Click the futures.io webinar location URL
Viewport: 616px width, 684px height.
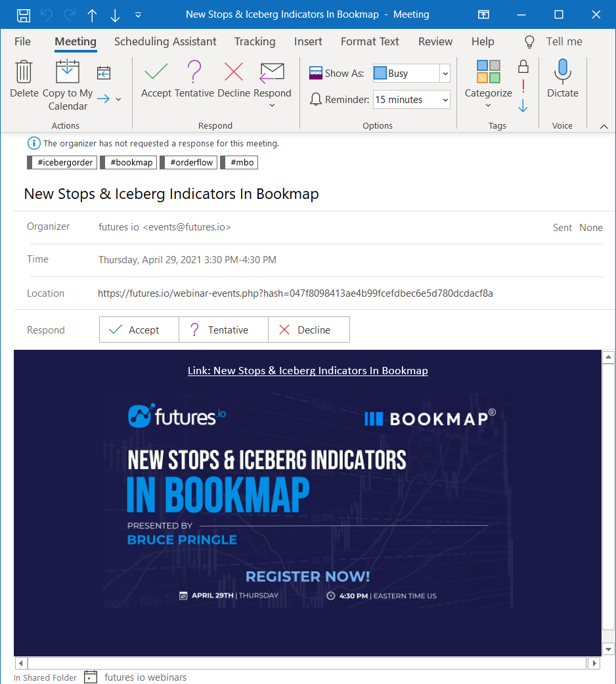296,293
